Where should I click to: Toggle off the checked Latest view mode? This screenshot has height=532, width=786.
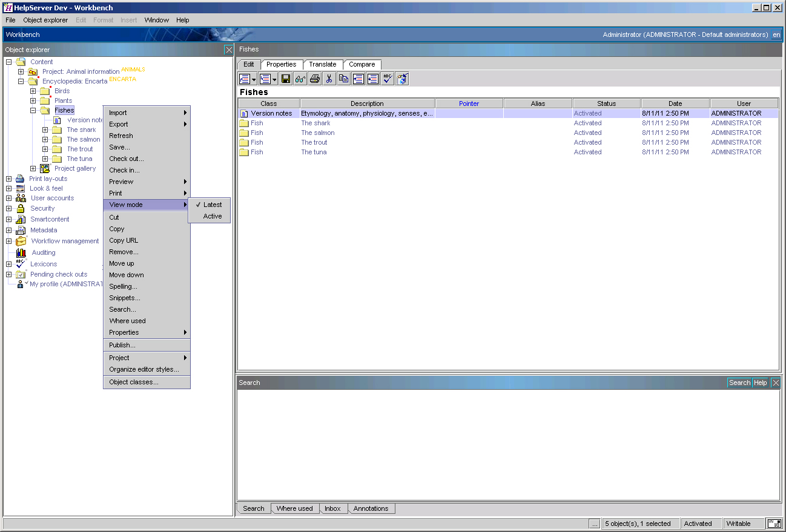click(210, 205)
